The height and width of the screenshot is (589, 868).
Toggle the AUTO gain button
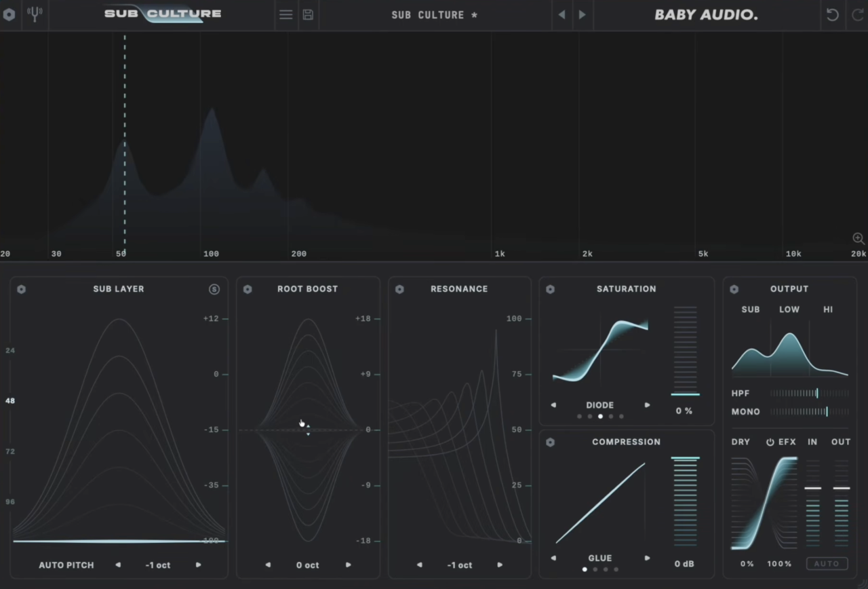coord(827,563)
